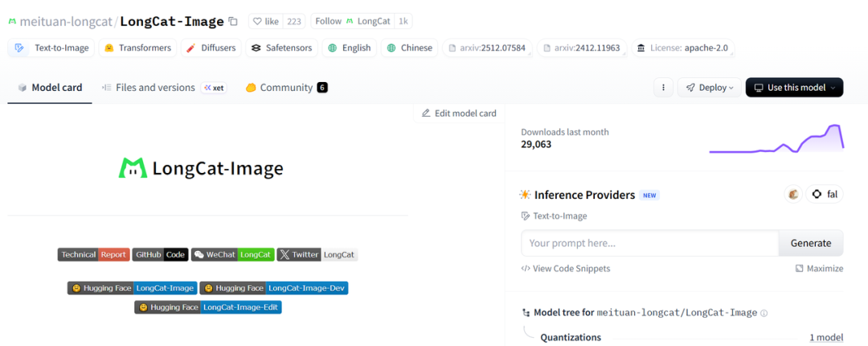Copy model name using the copy icon
The image size is (868, 346).
[233, 21]
